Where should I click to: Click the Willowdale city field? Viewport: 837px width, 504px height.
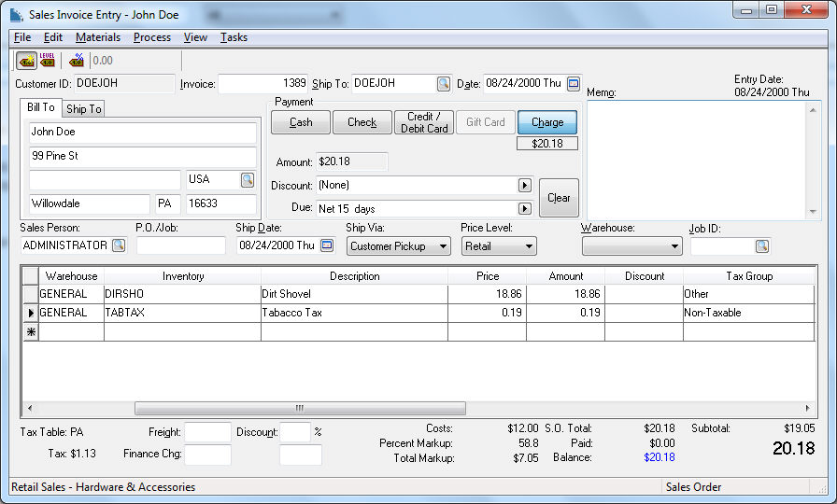point(90,203)
